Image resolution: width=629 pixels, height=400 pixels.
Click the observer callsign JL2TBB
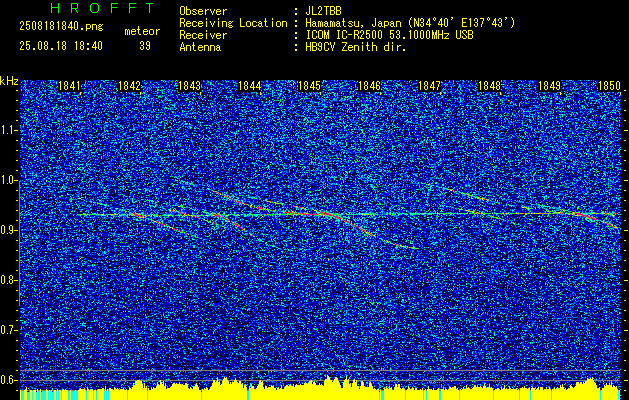[323, 11]
